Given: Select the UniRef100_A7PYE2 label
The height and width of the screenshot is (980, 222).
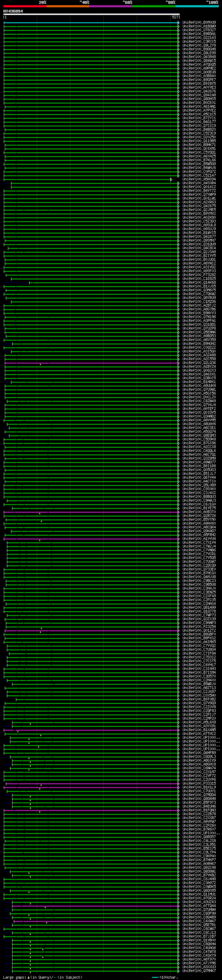Looking at the screenshot, I should (x=199, y=110).
